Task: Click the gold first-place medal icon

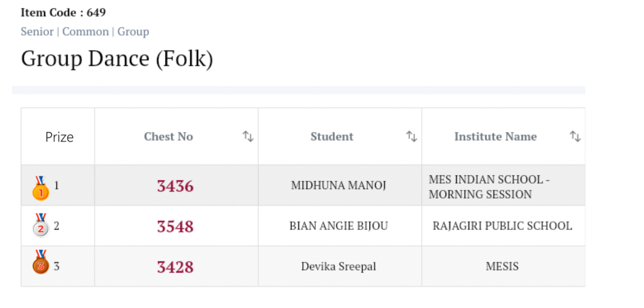Action: point(40,188)
